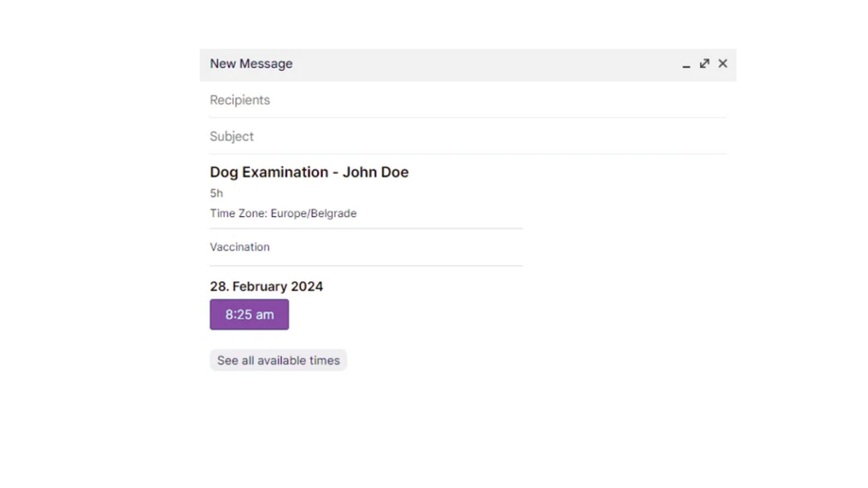Close the New Message draft
Screen dimensions: 868x488
(x=723, y=63)
